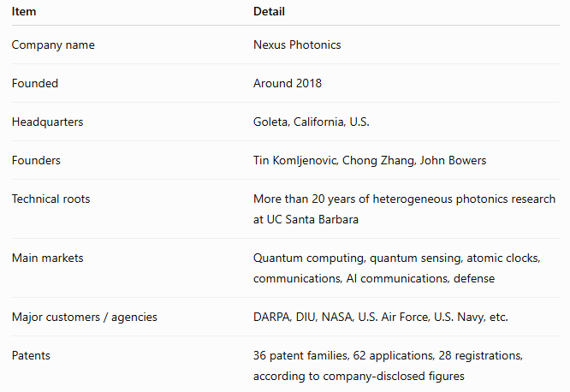
Task: Click the "Nexus Photonics" cell text
Action: (x=297, y=45)
